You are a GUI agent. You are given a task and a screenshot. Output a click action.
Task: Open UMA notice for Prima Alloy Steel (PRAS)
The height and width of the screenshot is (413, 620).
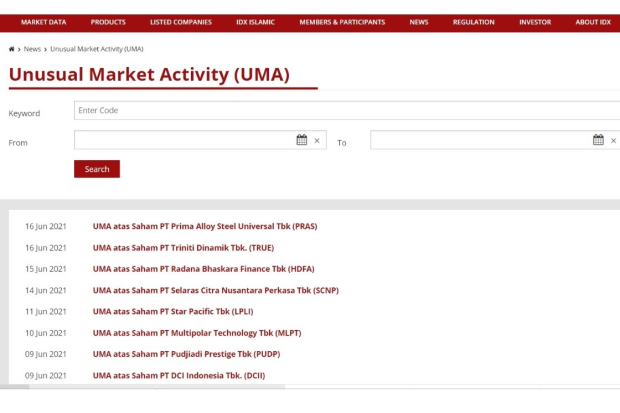click(x=205, y=226)
